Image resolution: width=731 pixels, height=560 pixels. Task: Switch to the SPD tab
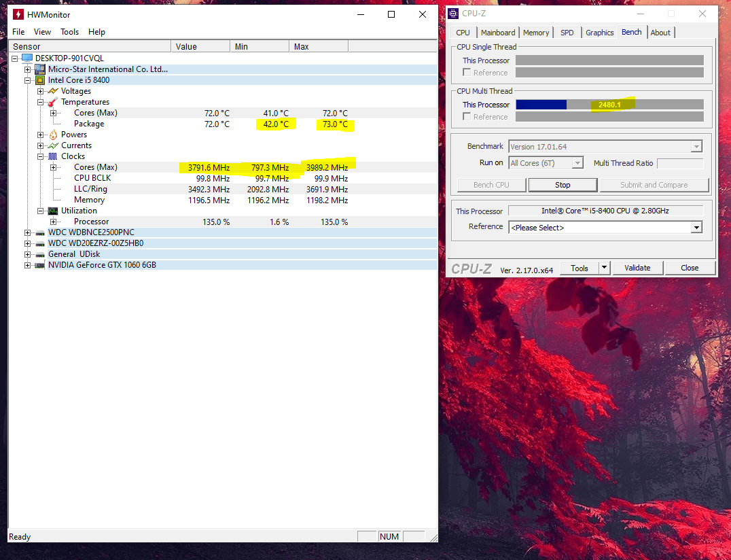[567, 33]
